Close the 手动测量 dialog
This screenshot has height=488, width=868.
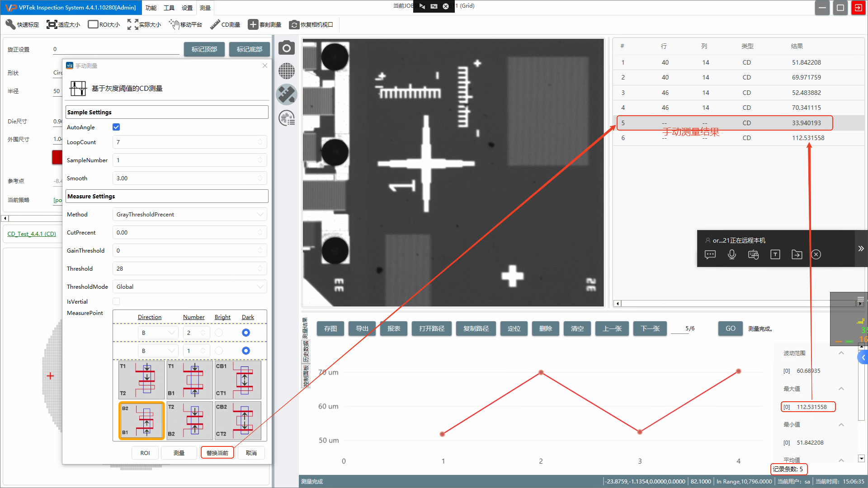click(265, 66)
